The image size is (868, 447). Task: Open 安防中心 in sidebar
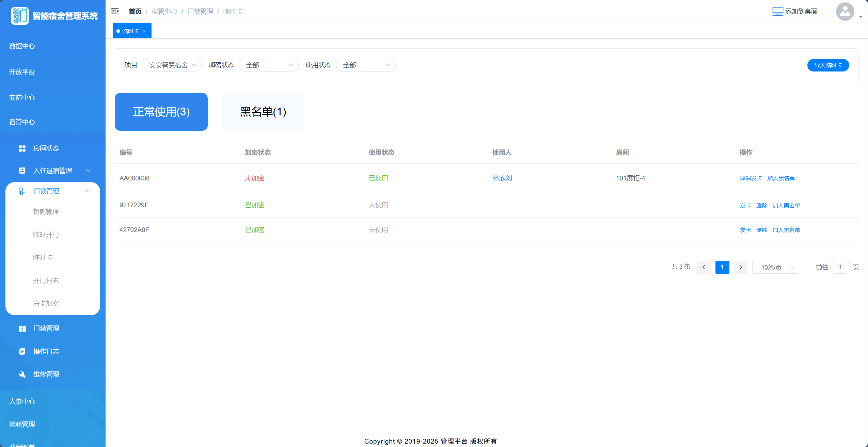coord(22,97)
